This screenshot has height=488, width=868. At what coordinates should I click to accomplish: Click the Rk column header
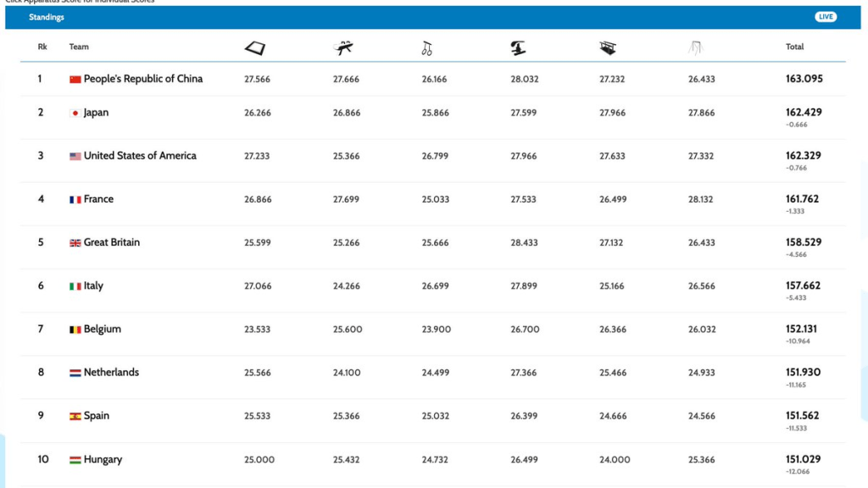coord(42,47)
